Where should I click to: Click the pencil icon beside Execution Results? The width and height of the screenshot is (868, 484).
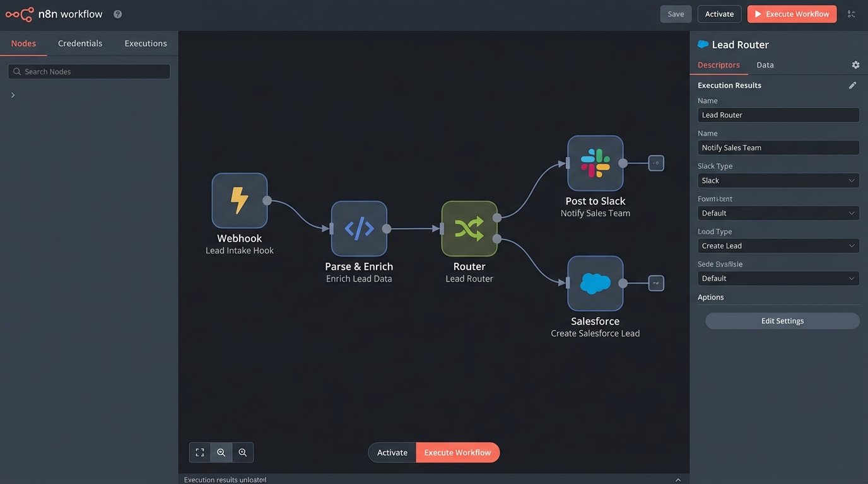coord(852,85)
